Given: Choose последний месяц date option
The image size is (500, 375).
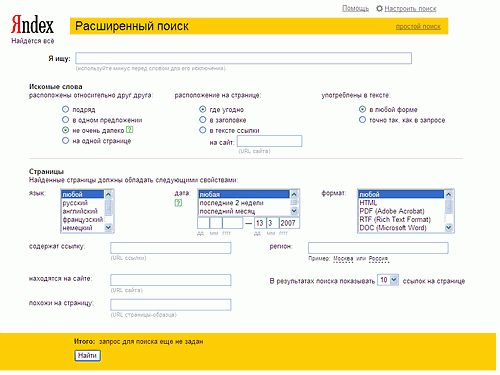Looking at the screenshot, I should tap(244, 211).
